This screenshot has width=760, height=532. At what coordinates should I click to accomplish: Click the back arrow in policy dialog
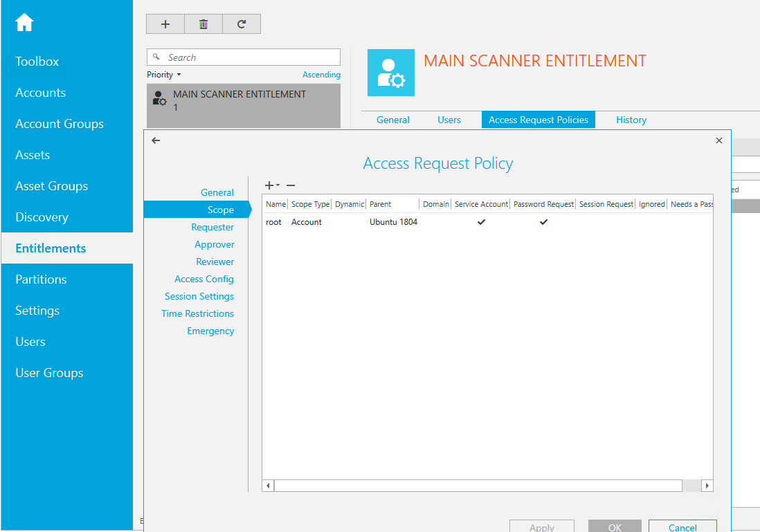[156, 140]
